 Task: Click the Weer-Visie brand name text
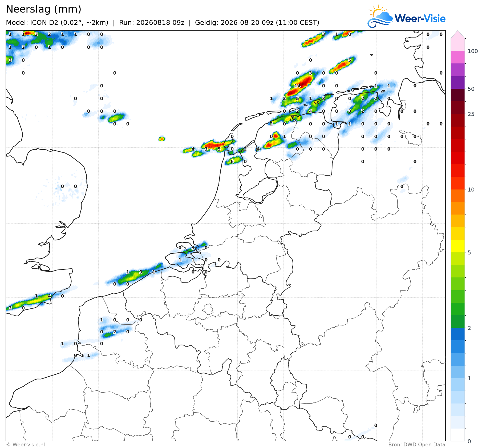[420, 18]
